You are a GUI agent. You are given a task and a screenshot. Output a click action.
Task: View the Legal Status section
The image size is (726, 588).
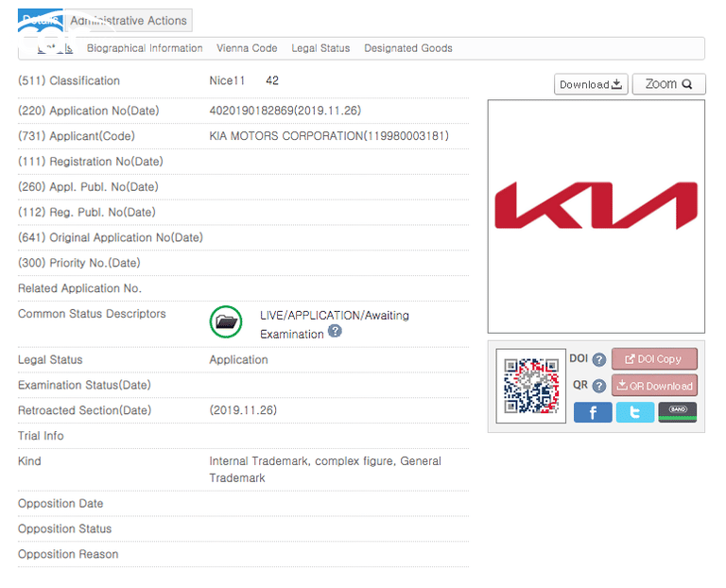[x=320, y=48]
